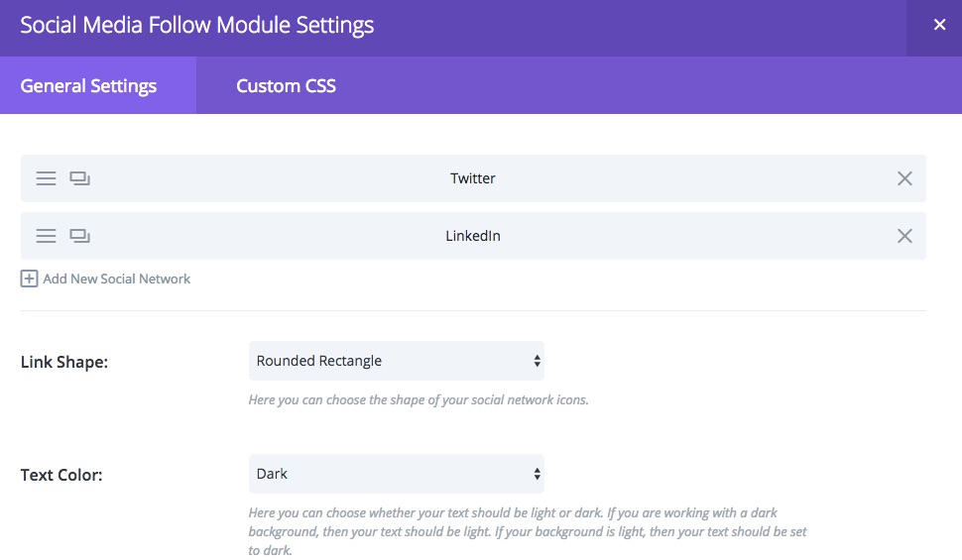Select the General Settings tab
Image resolution: width=962 pixels, height=560 pixels.
pos(98,85)
